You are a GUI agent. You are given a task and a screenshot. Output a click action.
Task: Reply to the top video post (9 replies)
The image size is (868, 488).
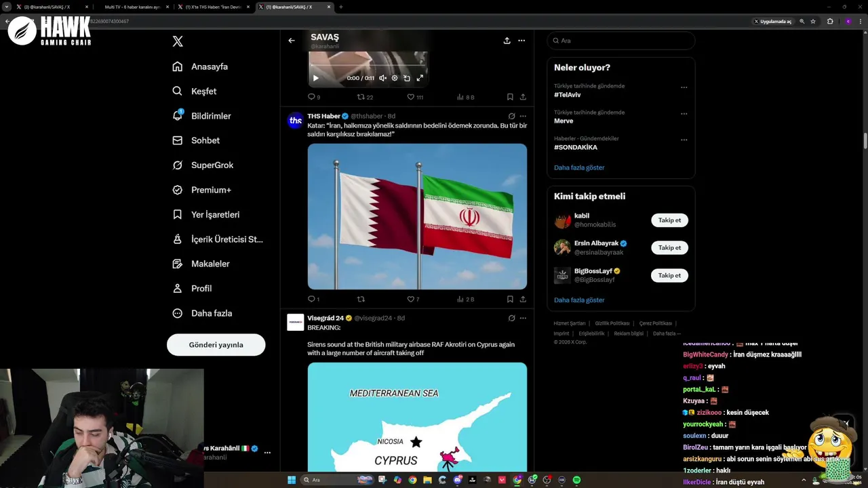coord(314,97)
